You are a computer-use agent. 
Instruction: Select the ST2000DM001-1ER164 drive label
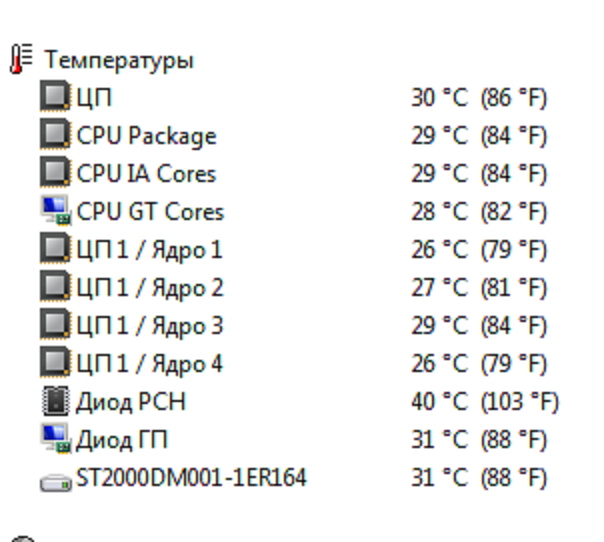[191, 478]
